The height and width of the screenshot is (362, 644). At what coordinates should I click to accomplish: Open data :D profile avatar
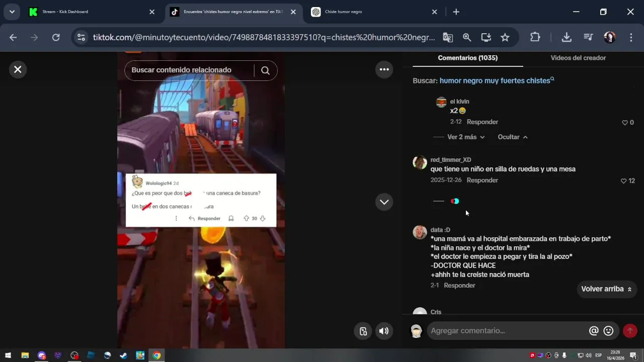coord(420,232)
